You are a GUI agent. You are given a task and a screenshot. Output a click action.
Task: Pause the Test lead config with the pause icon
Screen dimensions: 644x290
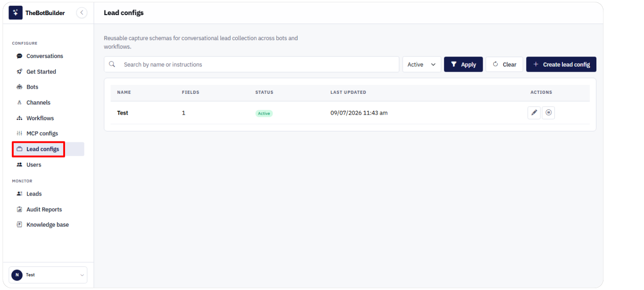548,113
